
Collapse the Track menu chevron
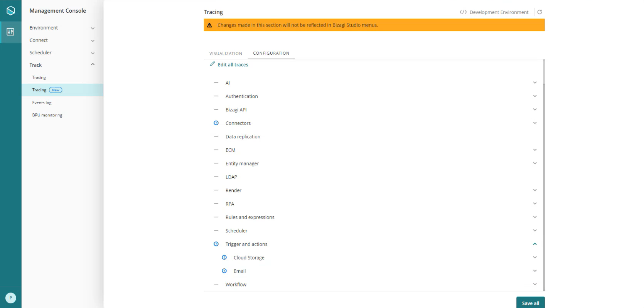pos(93,64)
